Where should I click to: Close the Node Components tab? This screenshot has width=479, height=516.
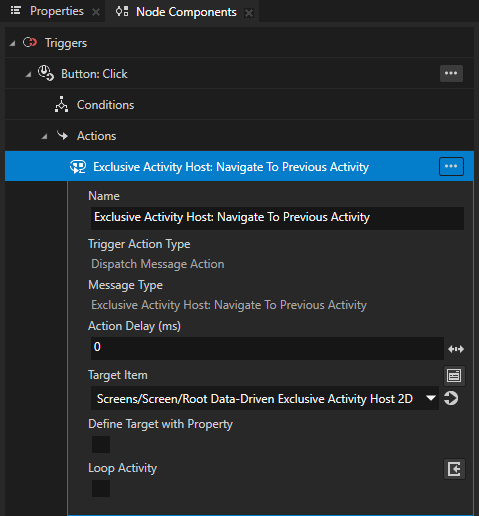(x=249, y=13)
